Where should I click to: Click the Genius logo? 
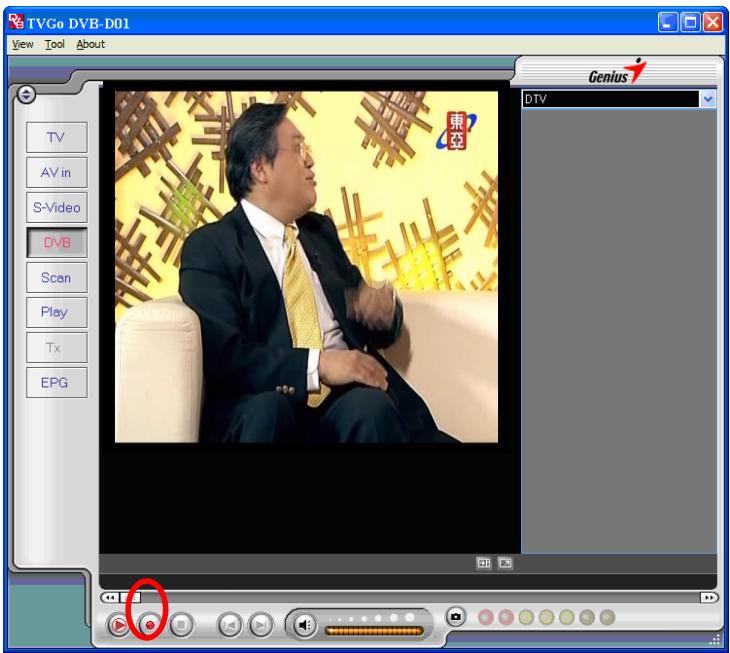click(x=617, y=72)
